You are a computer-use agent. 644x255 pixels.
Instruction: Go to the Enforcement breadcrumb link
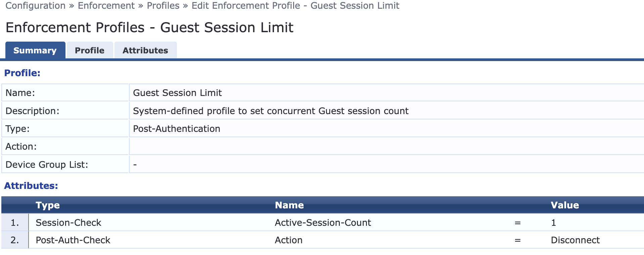point(106,6)
